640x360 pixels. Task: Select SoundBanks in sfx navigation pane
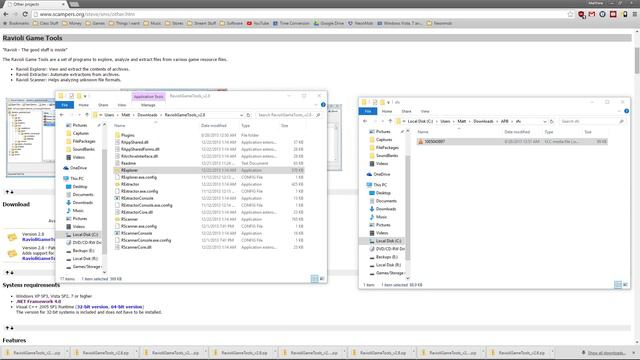click(384, 156)
